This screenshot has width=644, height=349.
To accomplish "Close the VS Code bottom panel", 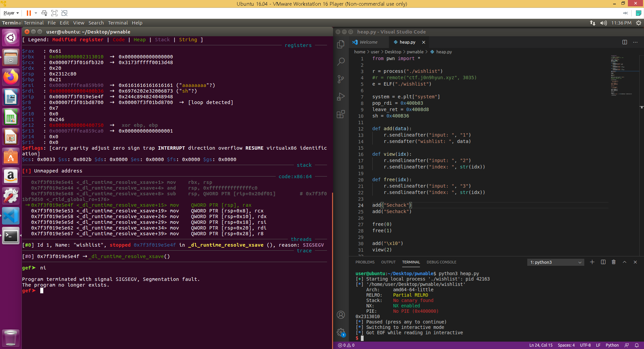I will 635,262.
